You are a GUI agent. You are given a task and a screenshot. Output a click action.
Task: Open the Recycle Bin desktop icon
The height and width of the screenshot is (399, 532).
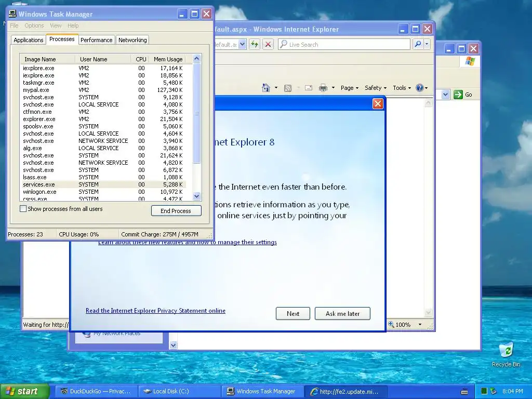tap(506, 354)
